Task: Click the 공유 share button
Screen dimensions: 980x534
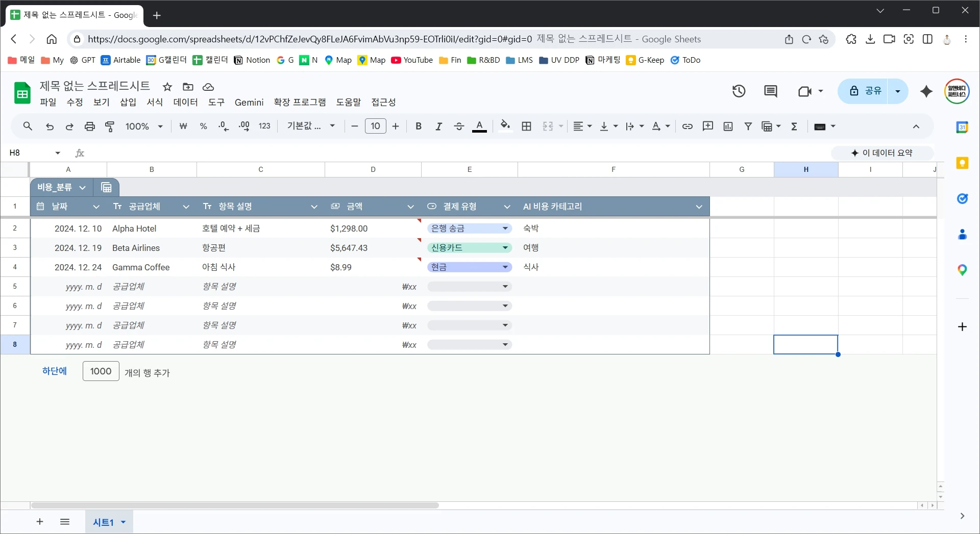Action: tap(865, 91)
